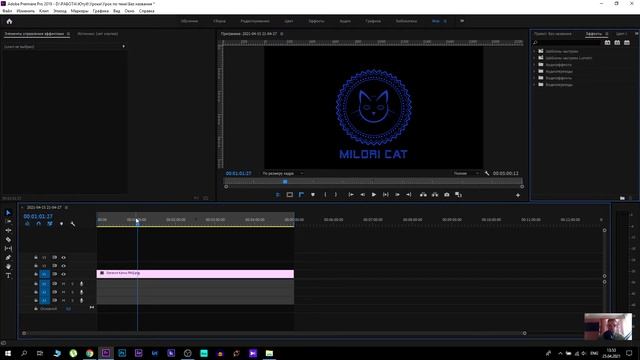The height and width of the screenshot is (360, 640).
Task: Step back one frame in the program monitor
Action: point(362,195)
